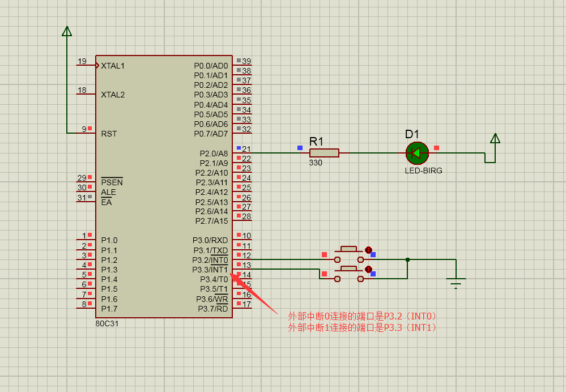
Task: Click the R1 resistor component
Action: pos(324,153)
